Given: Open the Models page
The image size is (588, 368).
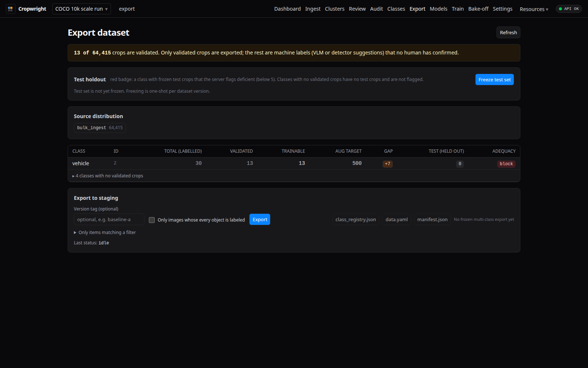Looking at the screenshot, I should 438,9.
